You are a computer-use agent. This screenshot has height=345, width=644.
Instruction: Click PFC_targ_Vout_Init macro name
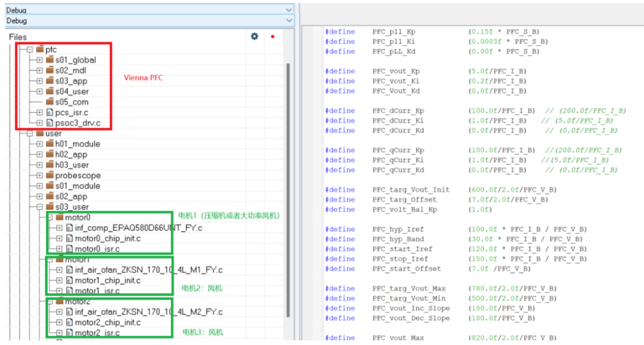(x=411, y=190)
